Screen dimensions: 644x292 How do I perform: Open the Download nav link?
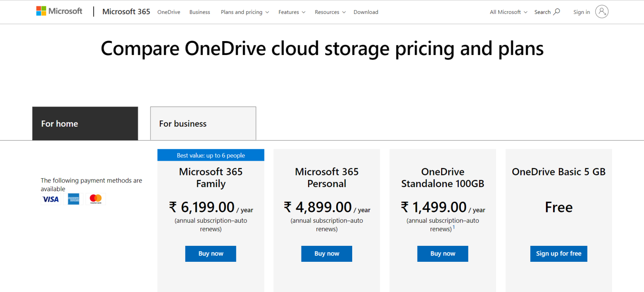[366, 12]
